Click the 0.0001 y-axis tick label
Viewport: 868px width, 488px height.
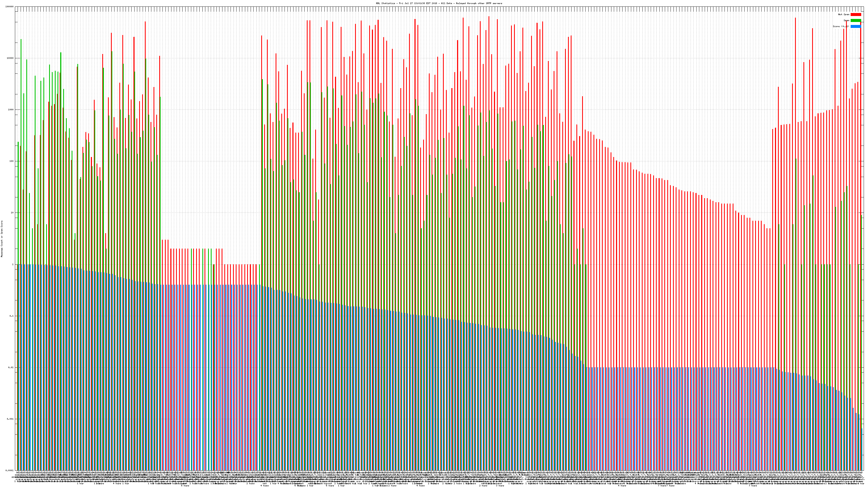point(10,470)
